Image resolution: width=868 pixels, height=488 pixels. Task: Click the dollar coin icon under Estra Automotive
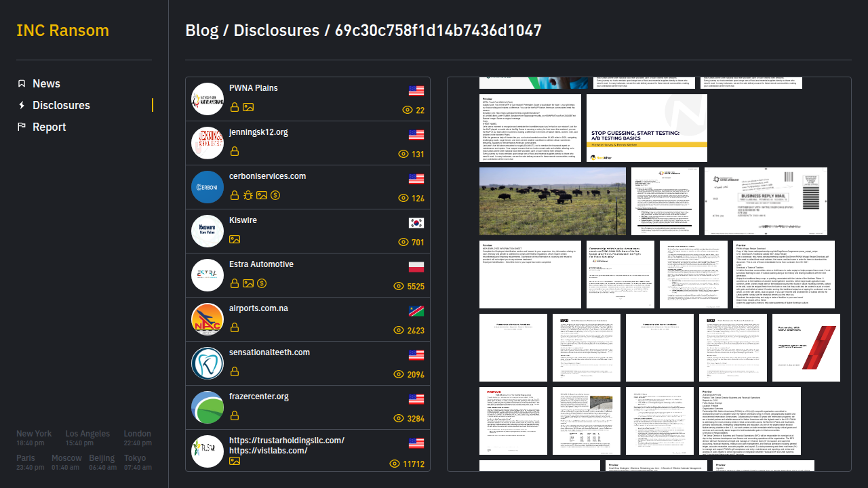(x=262, y=283)
